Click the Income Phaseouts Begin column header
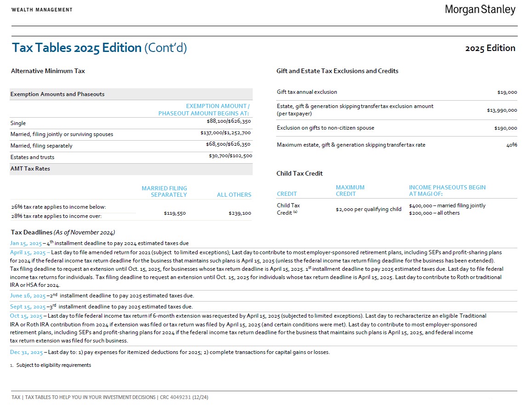This screenshot has width=532, height=405. click(447, 190)
